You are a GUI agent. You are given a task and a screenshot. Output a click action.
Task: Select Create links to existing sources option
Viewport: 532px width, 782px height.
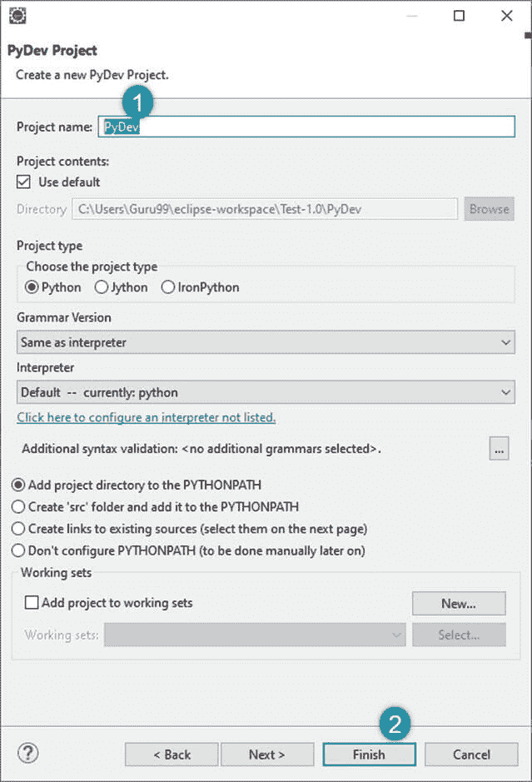coord(190,529)
